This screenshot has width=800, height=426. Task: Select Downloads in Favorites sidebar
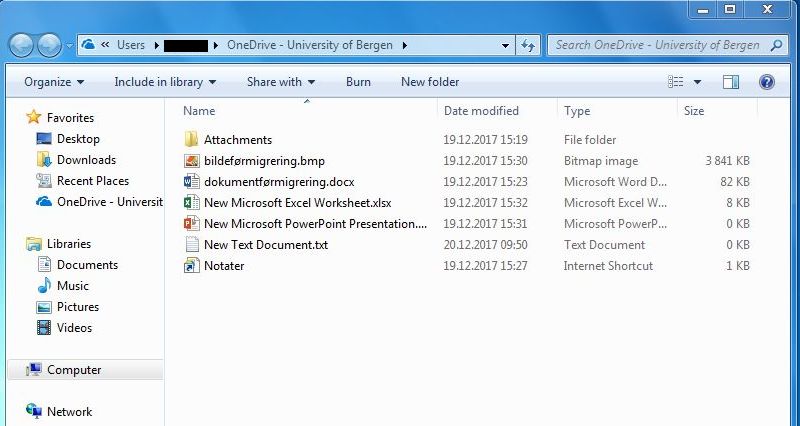(x=86, y=160)
